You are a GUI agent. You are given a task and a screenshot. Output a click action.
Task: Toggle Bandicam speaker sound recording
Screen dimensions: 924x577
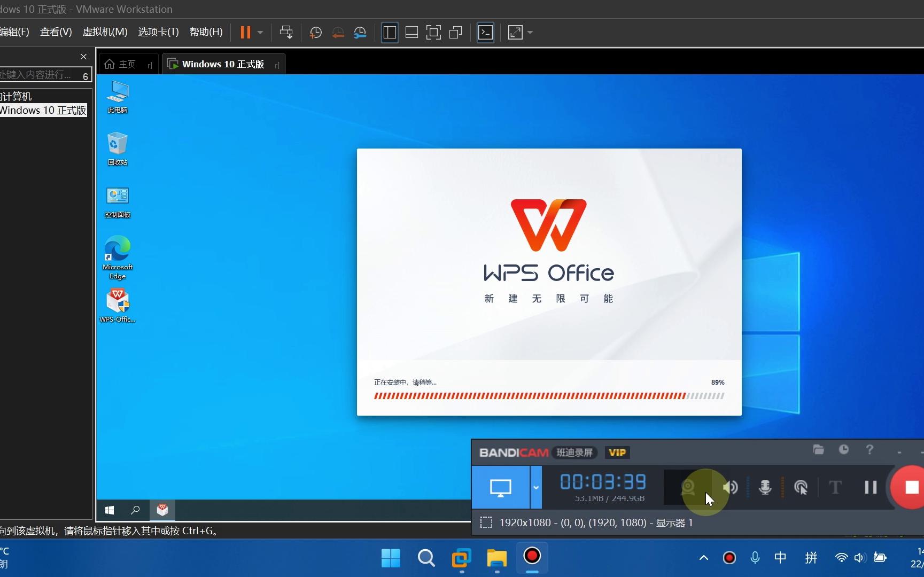[731, 487]
